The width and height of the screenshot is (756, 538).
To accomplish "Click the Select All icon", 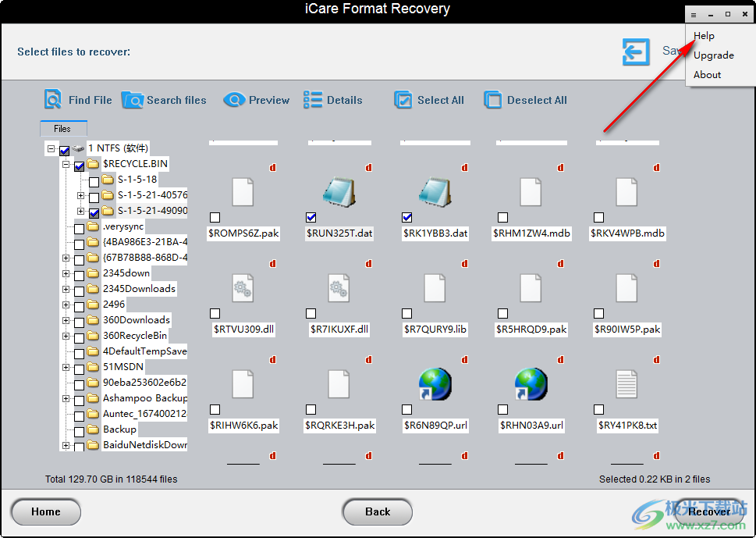I will click(403, 100).
